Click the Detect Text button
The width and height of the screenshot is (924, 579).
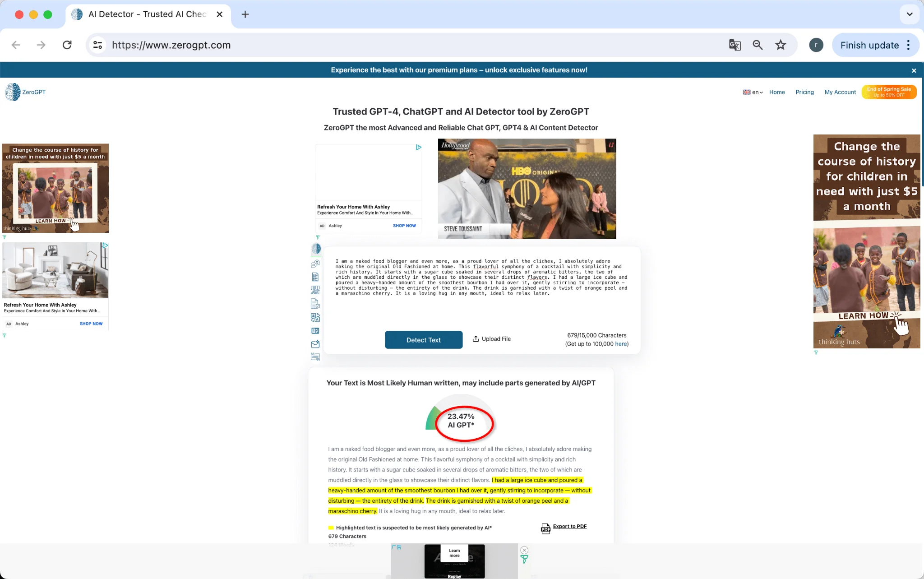424,340
